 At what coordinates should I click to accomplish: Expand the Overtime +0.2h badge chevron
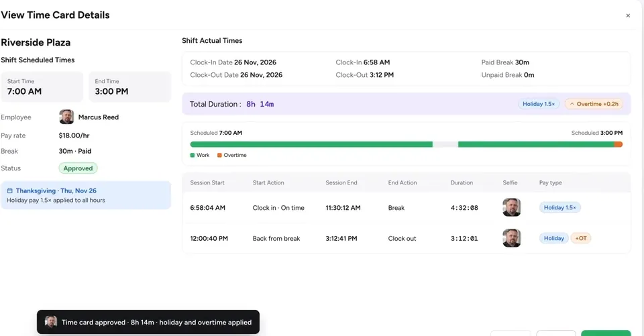click(572, 104)
